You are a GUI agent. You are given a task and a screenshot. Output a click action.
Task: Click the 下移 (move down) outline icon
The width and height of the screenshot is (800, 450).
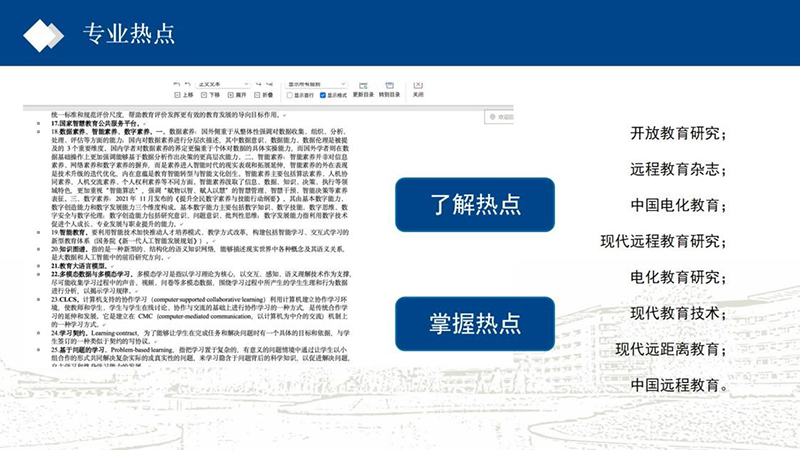[209, 95]
